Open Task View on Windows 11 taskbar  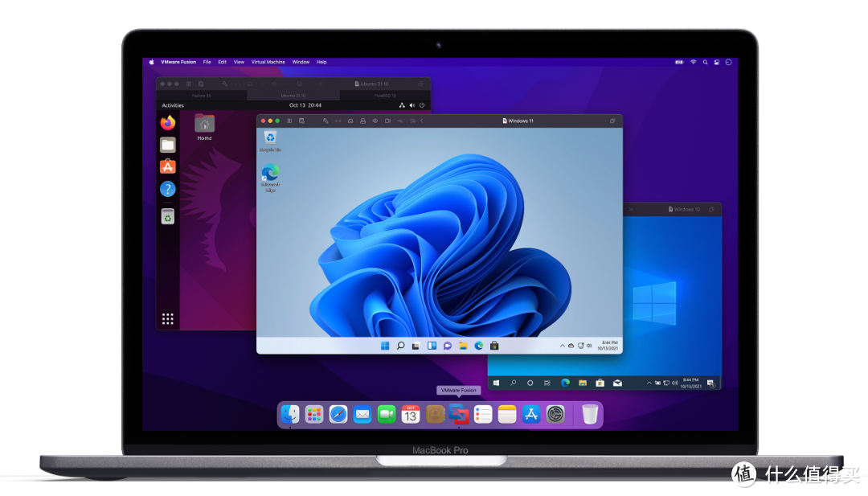[x=416, y=346]
